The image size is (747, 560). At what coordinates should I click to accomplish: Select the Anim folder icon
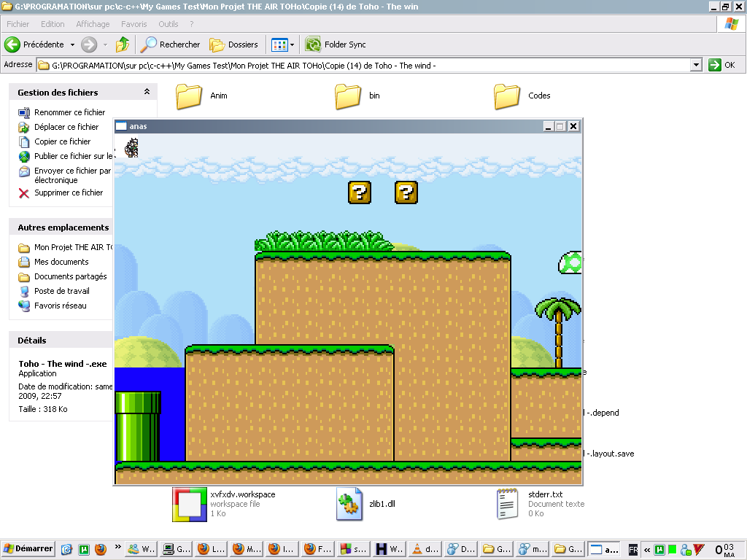[189, 96]
